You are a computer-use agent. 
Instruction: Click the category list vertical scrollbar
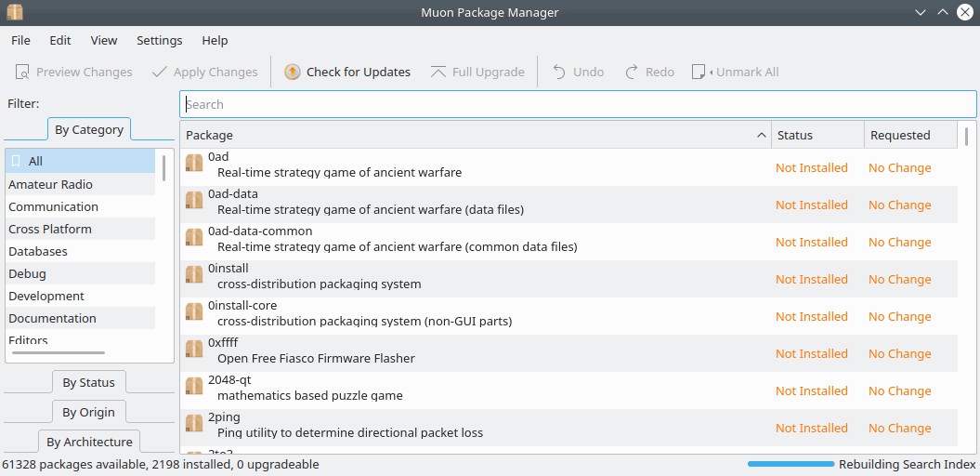[x=164, y=167]
